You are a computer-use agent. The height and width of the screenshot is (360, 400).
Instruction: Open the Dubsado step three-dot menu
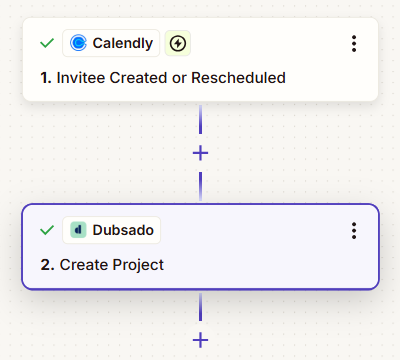(x=354, y=231)
